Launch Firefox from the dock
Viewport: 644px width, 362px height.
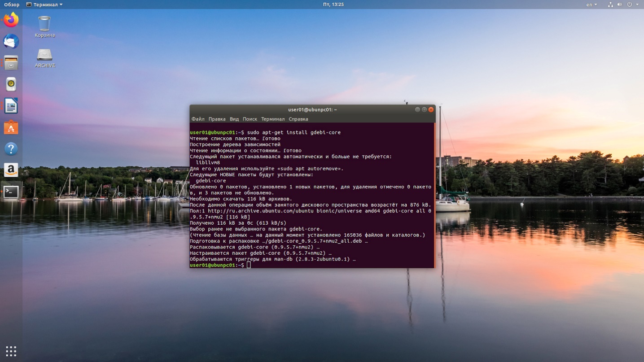point(11,20)
